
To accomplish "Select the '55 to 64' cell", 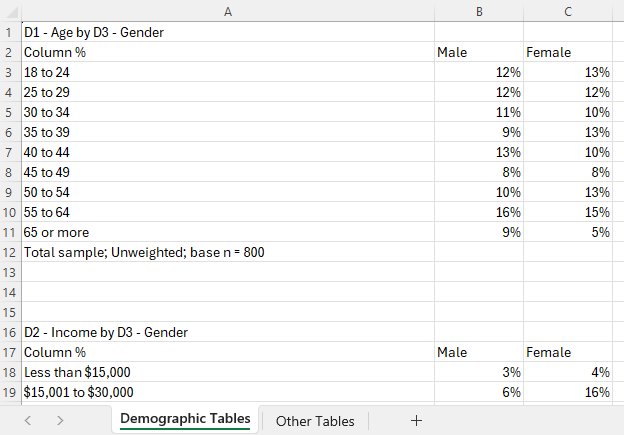I will [228, 212].
